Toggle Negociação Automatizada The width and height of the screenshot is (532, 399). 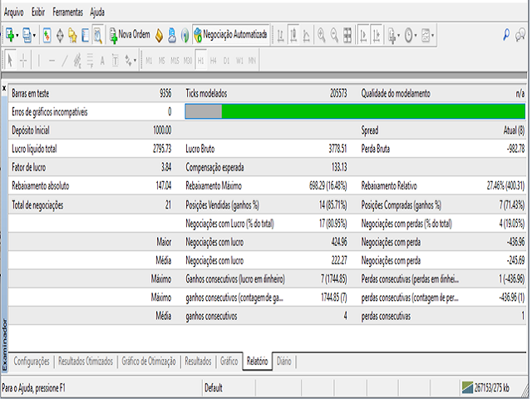230,35
